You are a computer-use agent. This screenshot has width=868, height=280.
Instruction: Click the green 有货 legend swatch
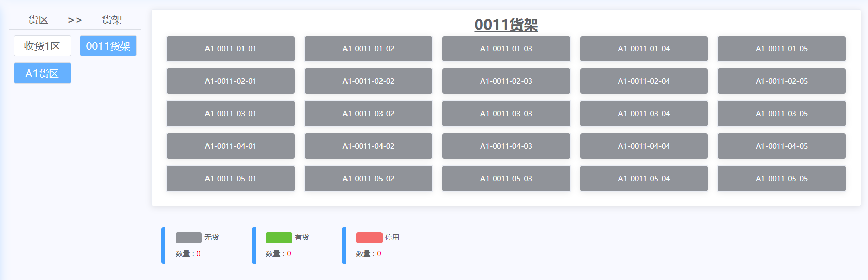coord(279,238)
